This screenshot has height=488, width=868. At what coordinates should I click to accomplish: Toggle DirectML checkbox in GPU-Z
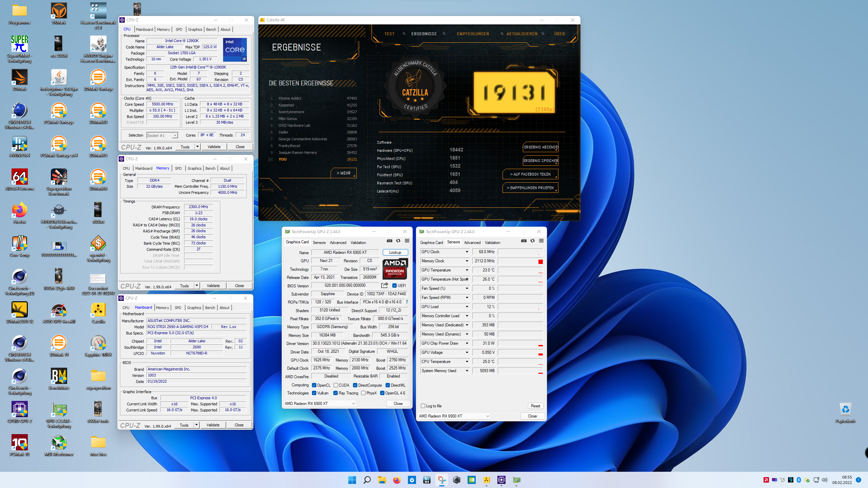[x=388, y=385]
